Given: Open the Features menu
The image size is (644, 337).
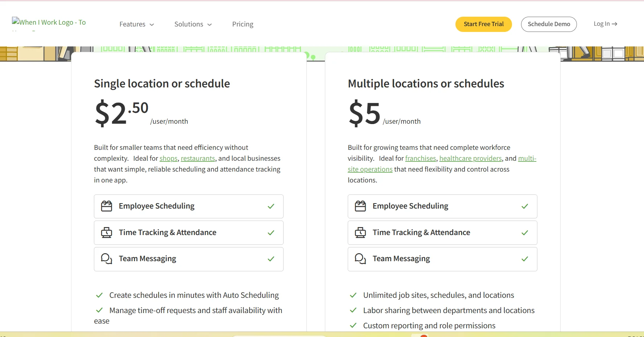Looking at the screenshot, I should pyautogui.click(x=137, y=24).
